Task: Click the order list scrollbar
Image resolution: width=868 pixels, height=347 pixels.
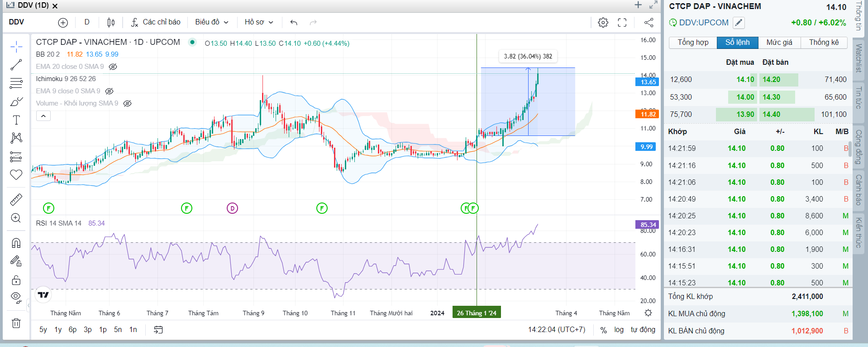Action: coord(850,149)
